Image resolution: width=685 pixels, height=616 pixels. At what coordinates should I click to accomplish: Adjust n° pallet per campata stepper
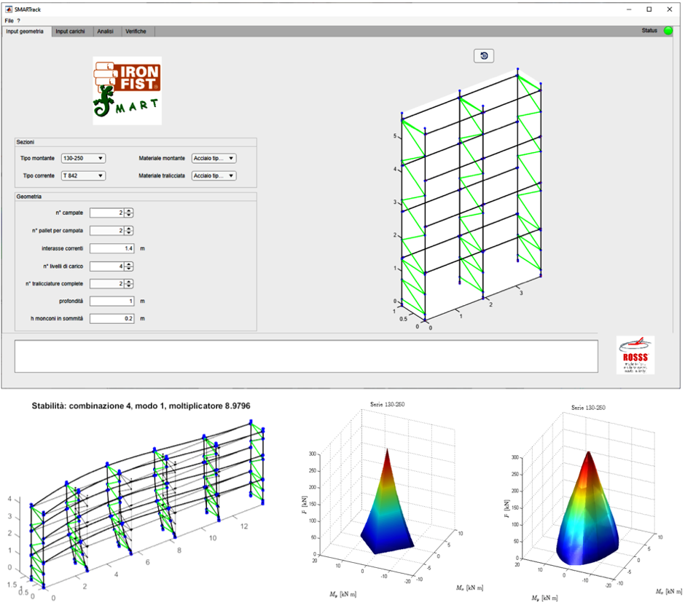(x=128, y=231)
